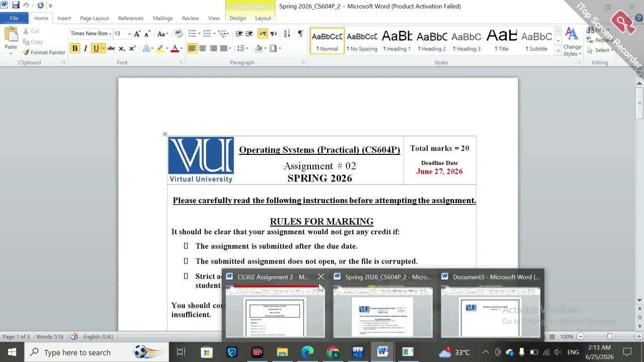
Task: Open the Font dialog launcher
Action: 181,62
